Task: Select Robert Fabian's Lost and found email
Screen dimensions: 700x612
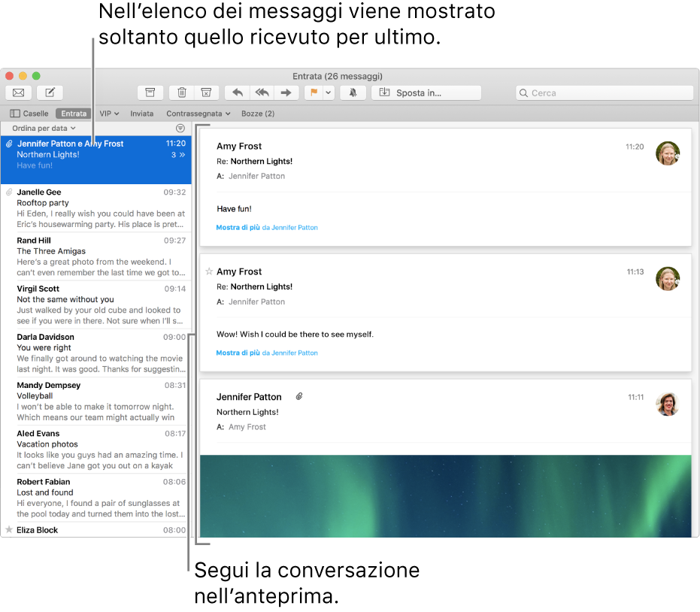Action: pos(96,497)
